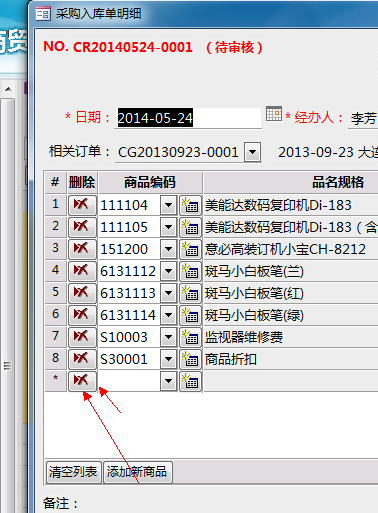Click the 添加新商品 button

pos(138,472)
